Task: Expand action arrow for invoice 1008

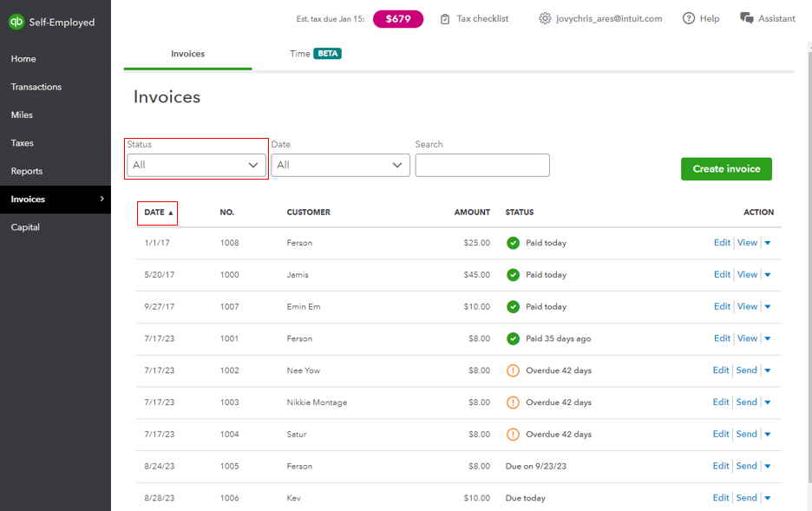Action: pyautogui.click(x=768, y=243)
